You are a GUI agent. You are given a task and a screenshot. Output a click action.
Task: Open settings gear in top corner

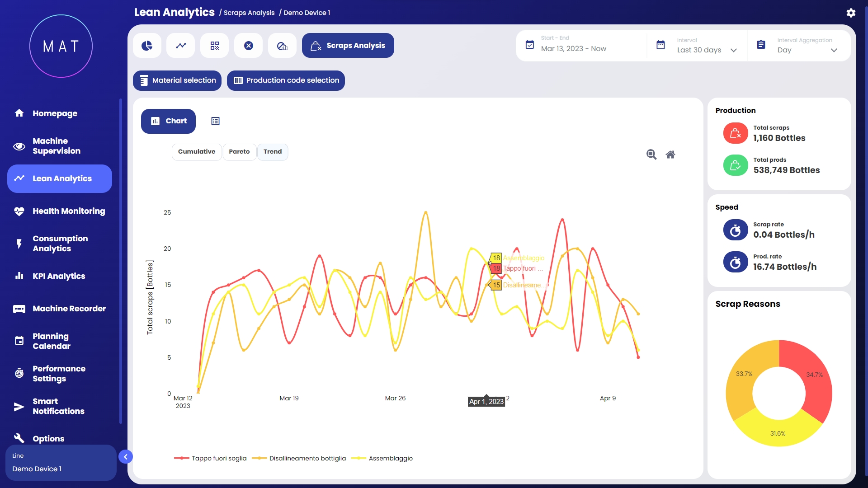tap(851, 13)
